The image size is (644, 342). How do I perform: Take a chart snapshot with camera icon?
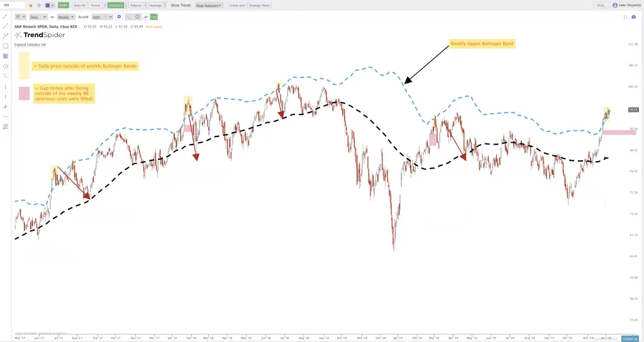click(x=634, y=17)
